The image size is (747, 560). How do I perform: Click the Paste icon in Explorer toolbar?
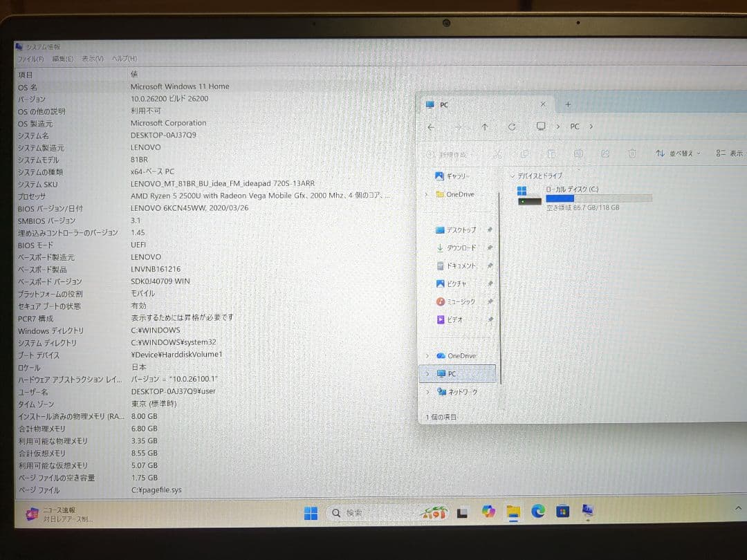click(x=551, y=153)
